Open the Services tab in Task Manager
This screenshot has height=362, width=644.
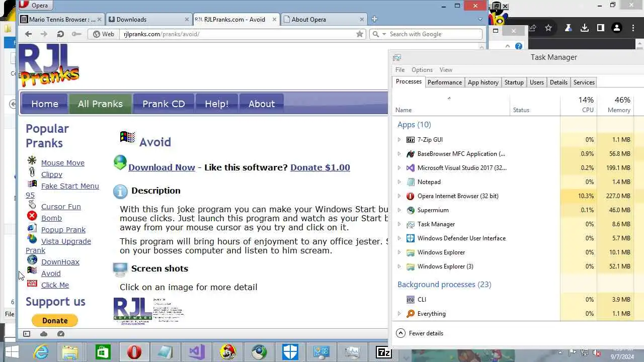[x=584, y=82]
